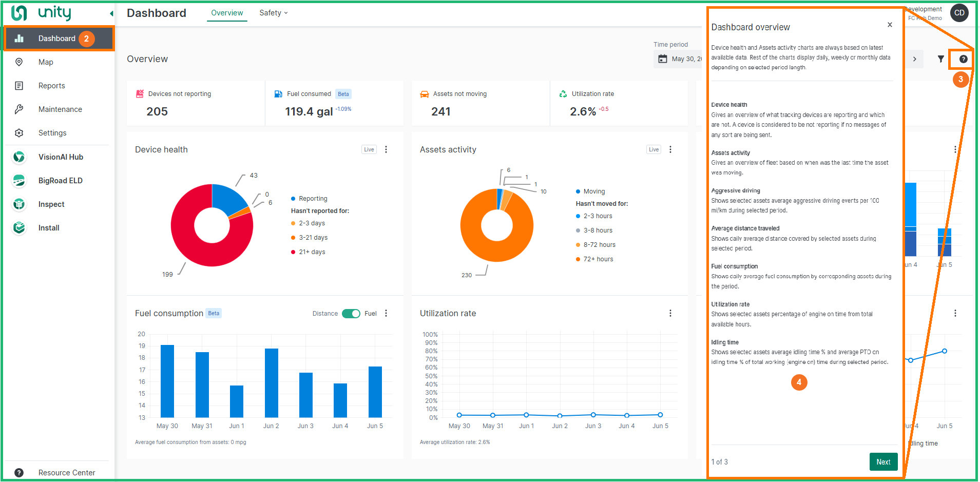Open the Install section
This screenshot has height=482, width=980.
(x=49, y=227)
